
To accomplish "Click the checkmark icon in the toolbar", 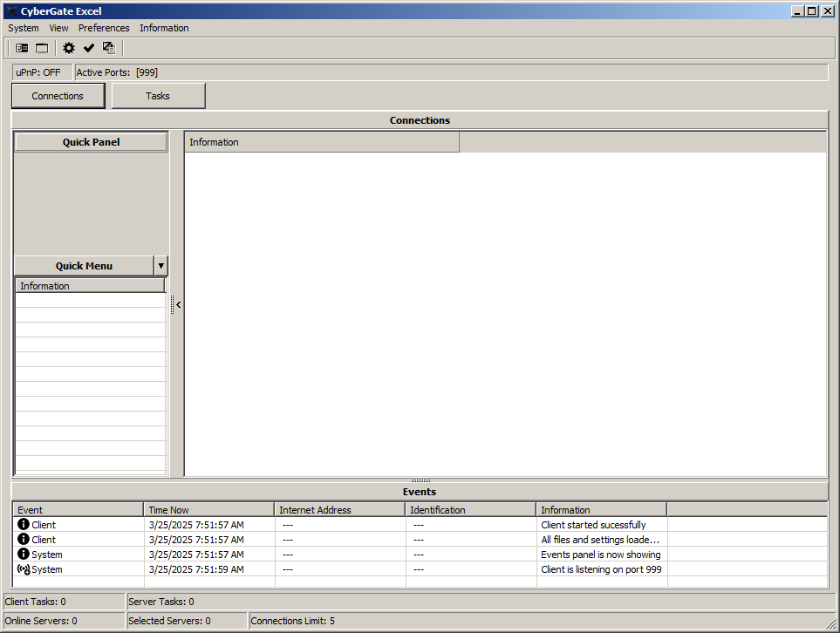I will tap(89, 48).
